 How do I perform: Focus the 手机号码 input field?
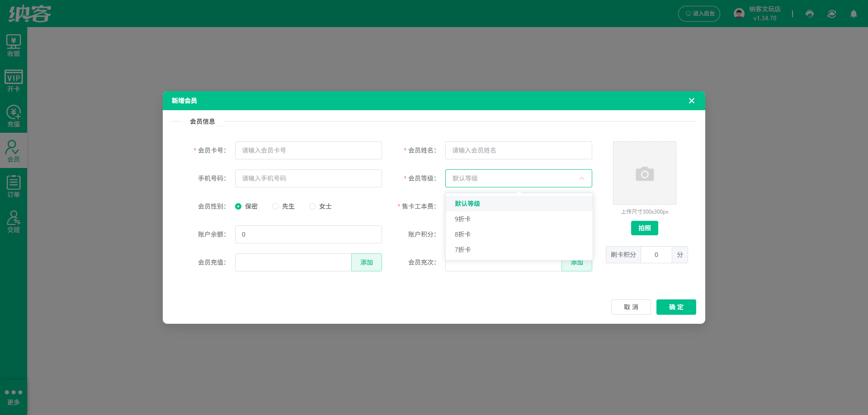point(308,178)
